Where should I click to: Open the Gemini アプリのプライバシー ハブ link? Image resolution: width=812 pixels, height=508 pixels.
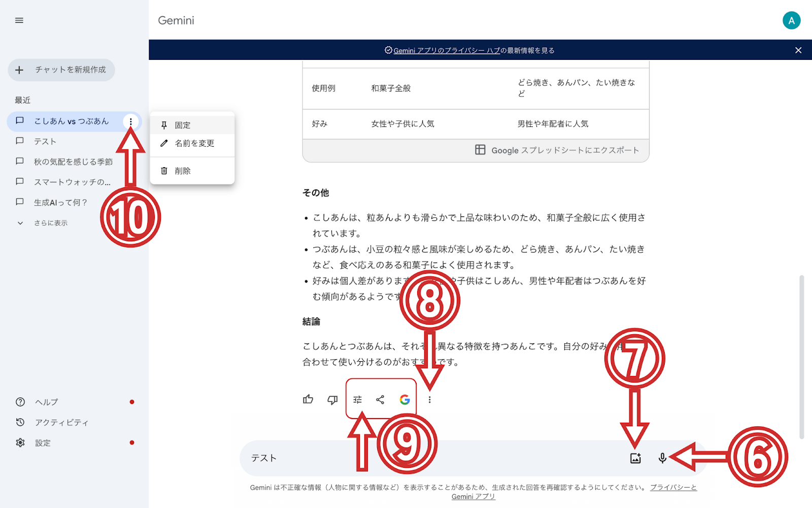pos(447,50)
